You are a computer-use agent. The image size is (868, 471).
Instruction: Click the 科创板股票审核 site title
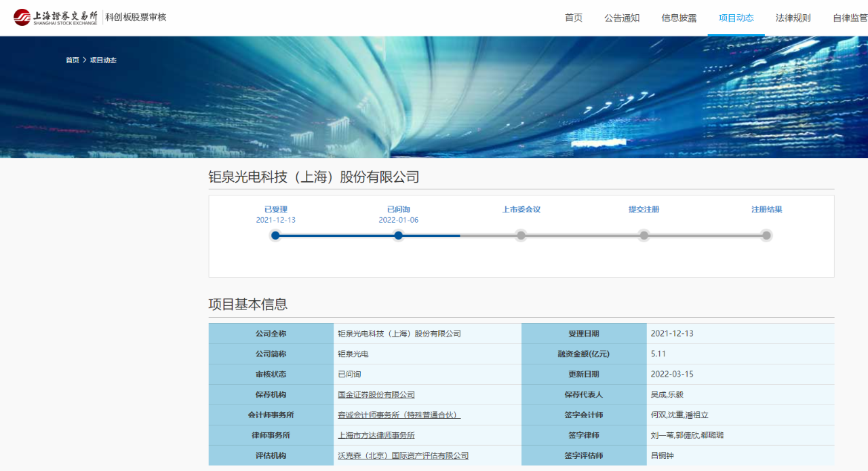click(x=136, y=17)
